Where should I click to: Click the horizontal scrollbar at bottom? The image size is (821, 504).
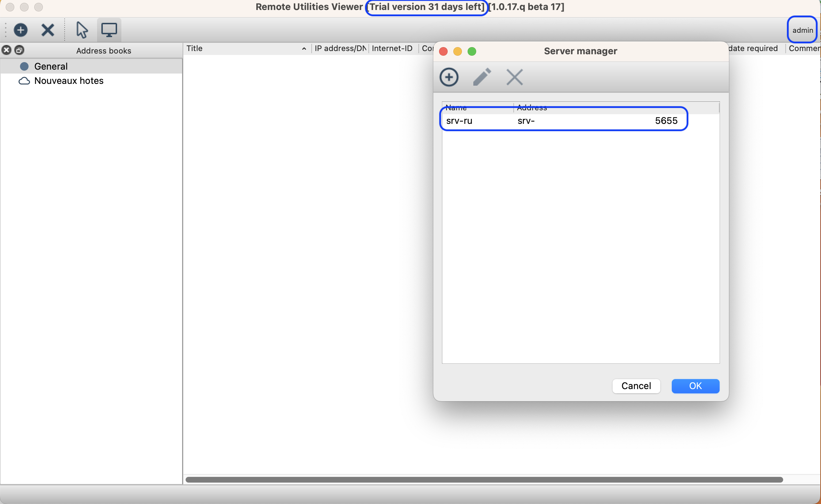484,480
